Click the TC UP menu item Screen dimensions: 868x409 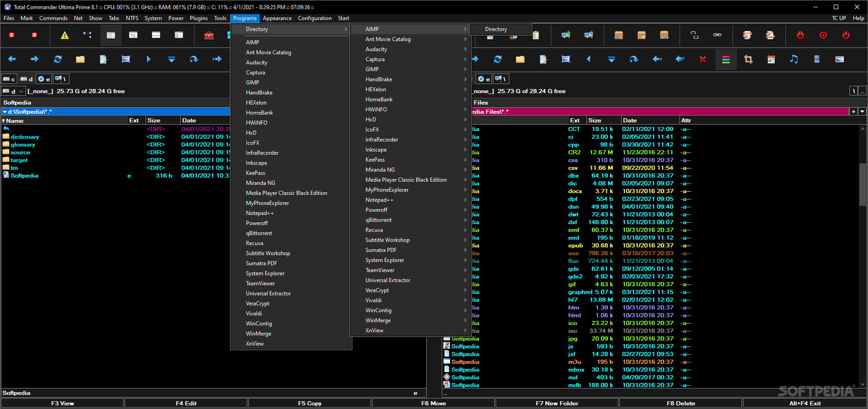point(839,18)
